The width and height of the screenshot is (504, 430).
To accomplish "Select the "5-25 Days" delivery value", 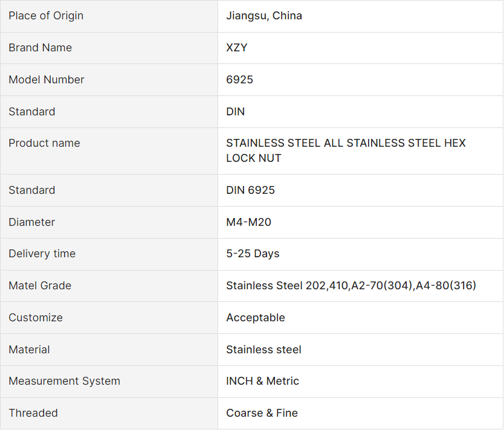I will (x=253, y=254).
